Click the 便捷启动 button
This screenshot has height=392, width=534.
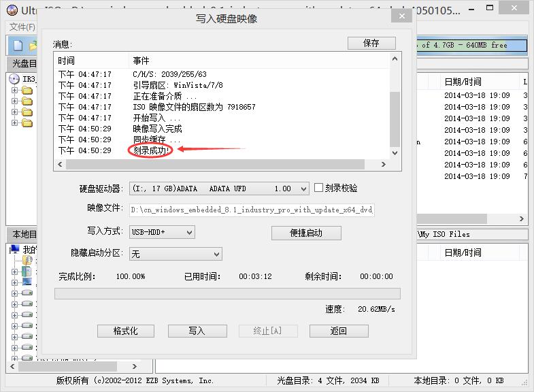[x=306, y=233]
